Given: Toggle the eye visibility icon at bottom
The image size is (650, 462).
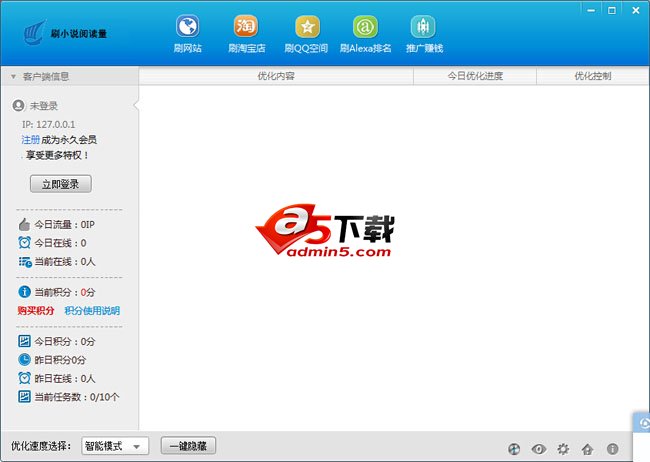Looking at the screenshot, I should pyautogui.click(x=539, y=449).
